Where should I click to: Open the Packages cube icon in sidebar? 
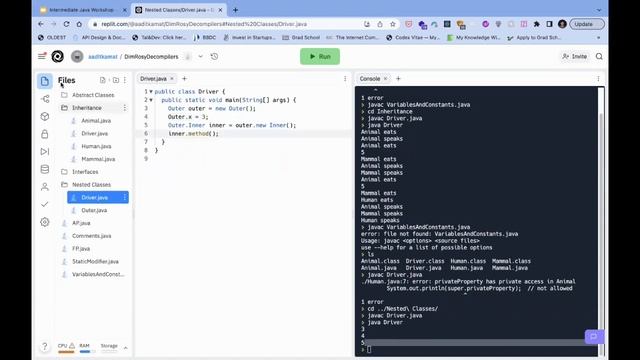pyautogui.click(x=45, y=116)
